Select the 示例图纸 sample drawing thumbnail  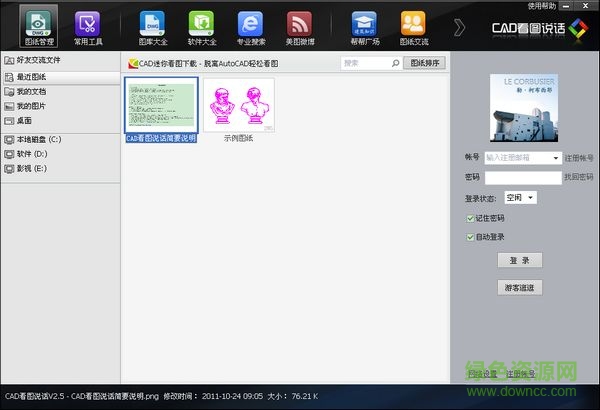pos(238,106)
